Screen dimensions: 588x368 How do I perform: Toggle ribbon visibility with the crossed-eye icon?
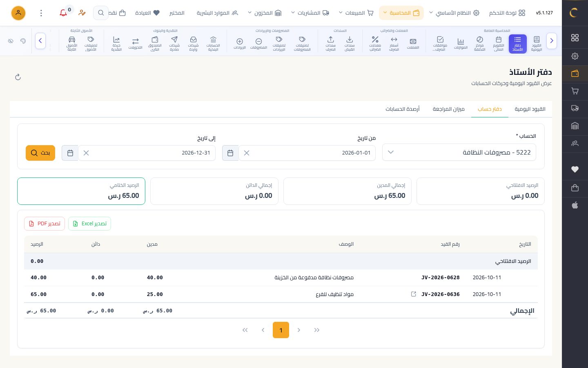point(11,41)
